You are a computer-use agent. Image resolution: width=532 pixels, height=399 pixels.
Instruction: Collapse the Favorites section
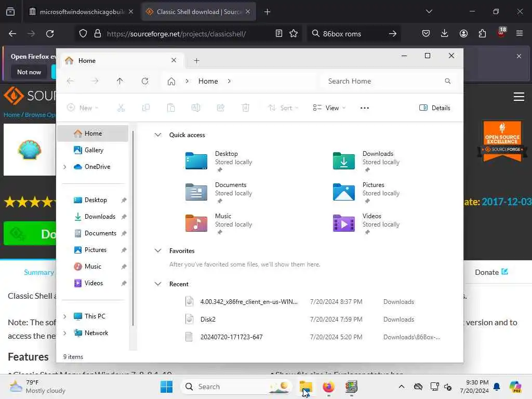(x=158, y=251)
